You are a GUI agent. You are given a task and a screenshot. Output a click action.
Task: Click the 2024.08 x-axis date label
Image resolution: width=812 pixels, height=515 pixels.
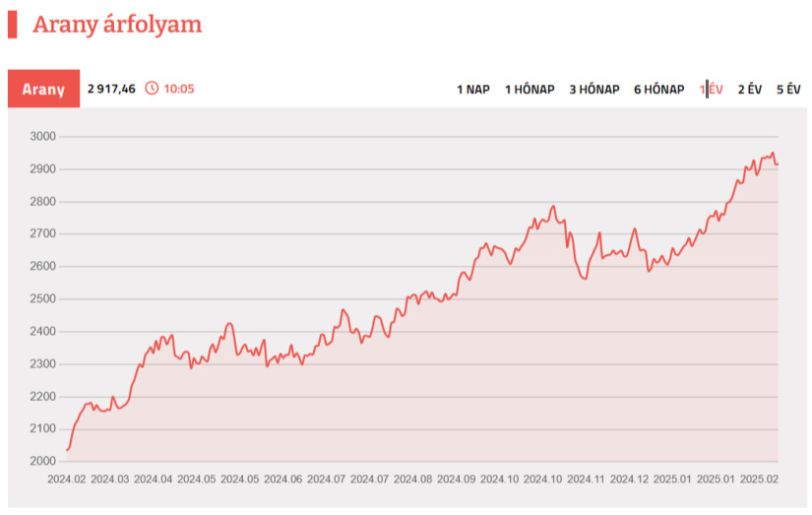click(412, 480)
